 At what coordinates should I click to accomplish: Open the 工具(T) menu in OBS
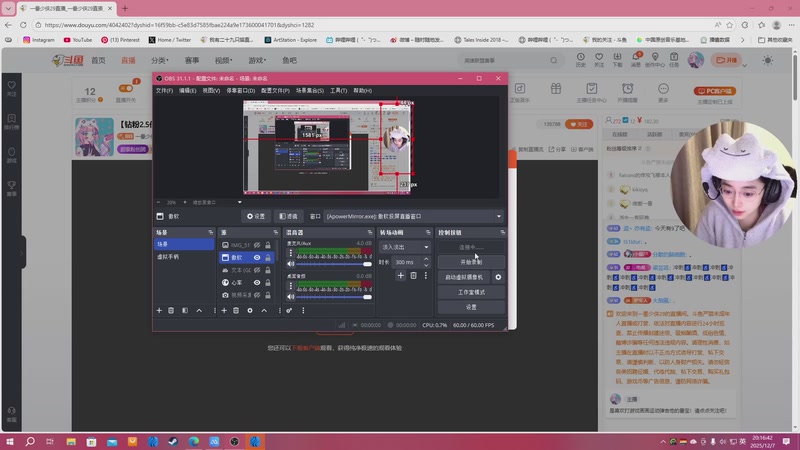338,90
